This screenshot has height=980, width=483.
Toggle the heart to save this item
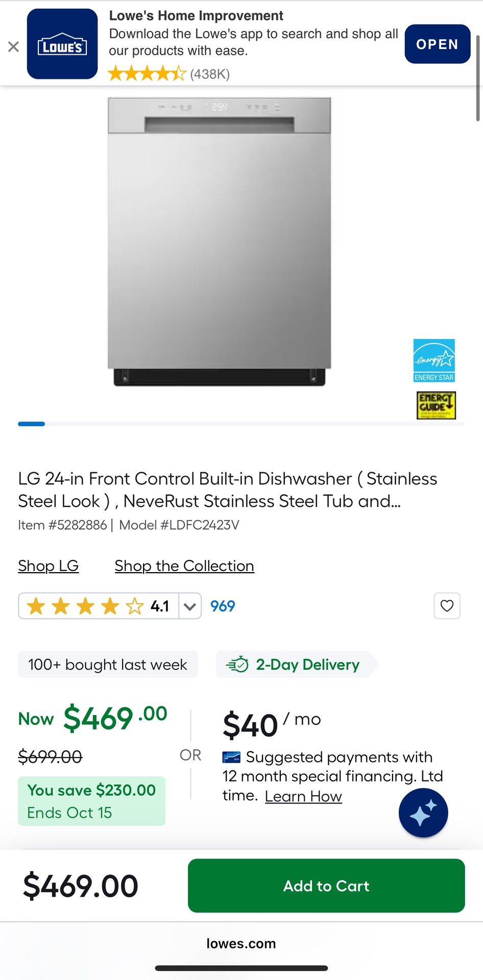click(x=447, y=606)
